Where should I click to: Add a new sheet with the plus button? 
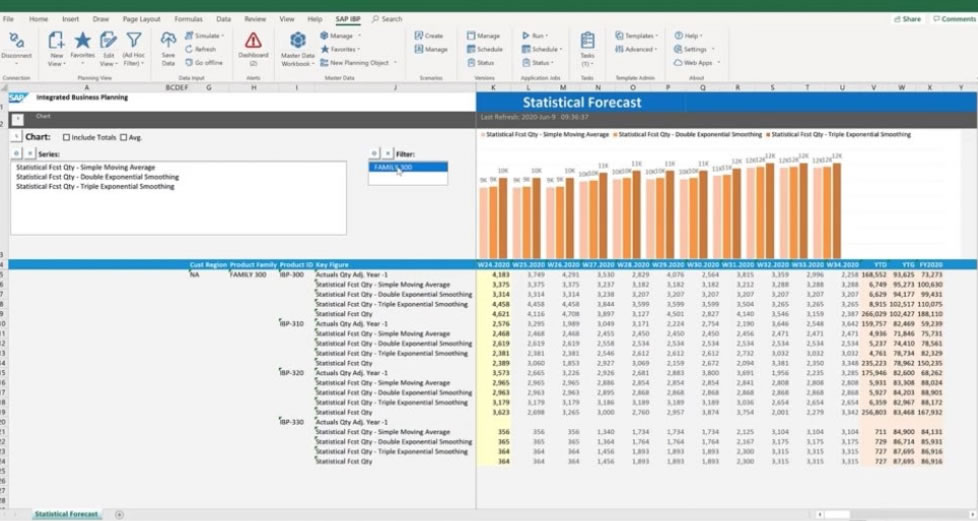(x=119, y=514)
